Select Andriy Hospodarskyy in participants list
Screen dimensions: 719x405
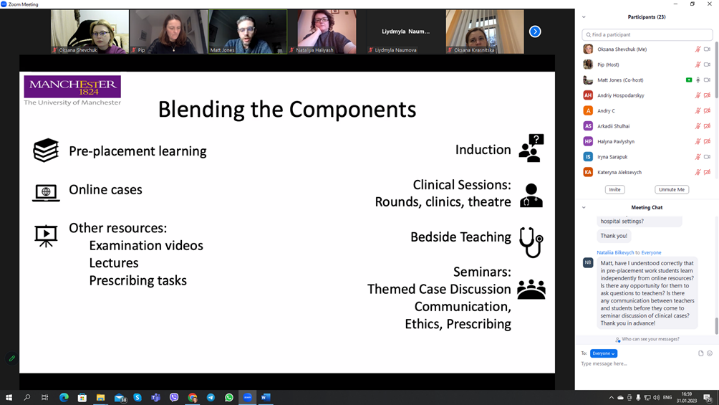coord(620,95)
